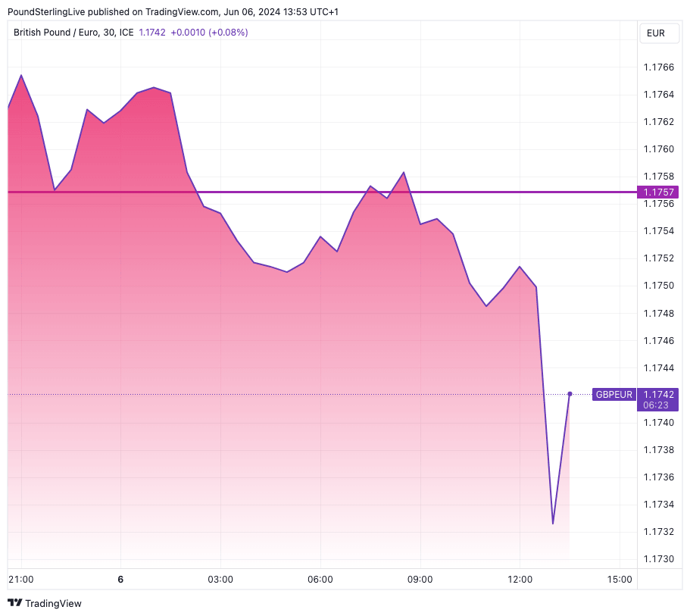Viewport: 690px width, 616px height.
Task: Select the purple horizontal line at 1.1757
Action: pos(303,192)
